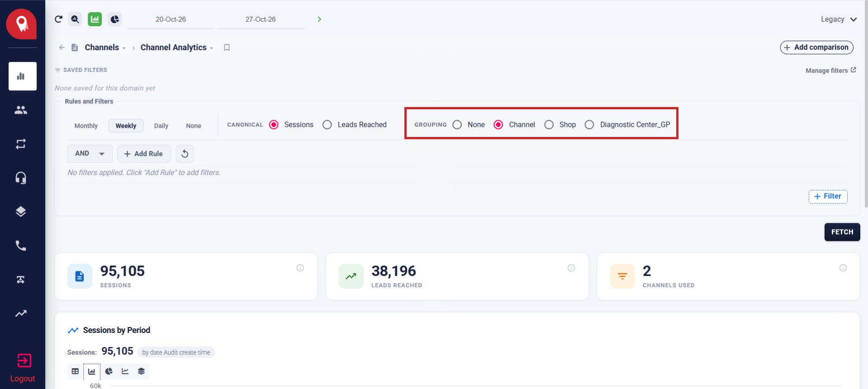Open the Legacy dropdown
The width and height of the screenshot is (868, 389).
coord(839,19)
